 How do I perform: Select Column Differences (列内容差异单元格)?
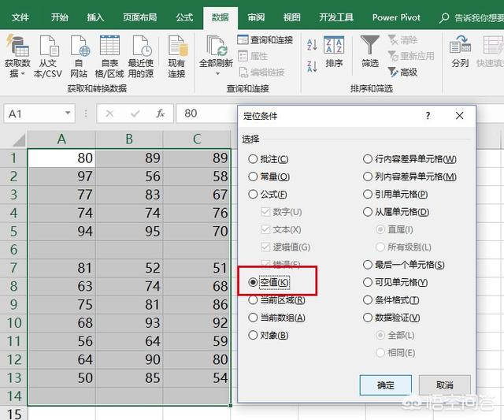[x=368, y=177]
